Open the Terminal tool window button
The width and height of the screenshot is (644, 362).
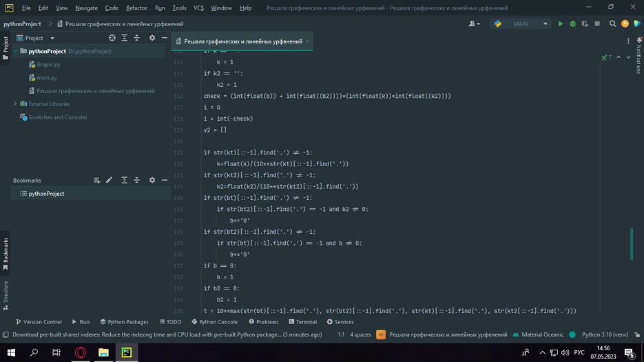coord(302,322)
